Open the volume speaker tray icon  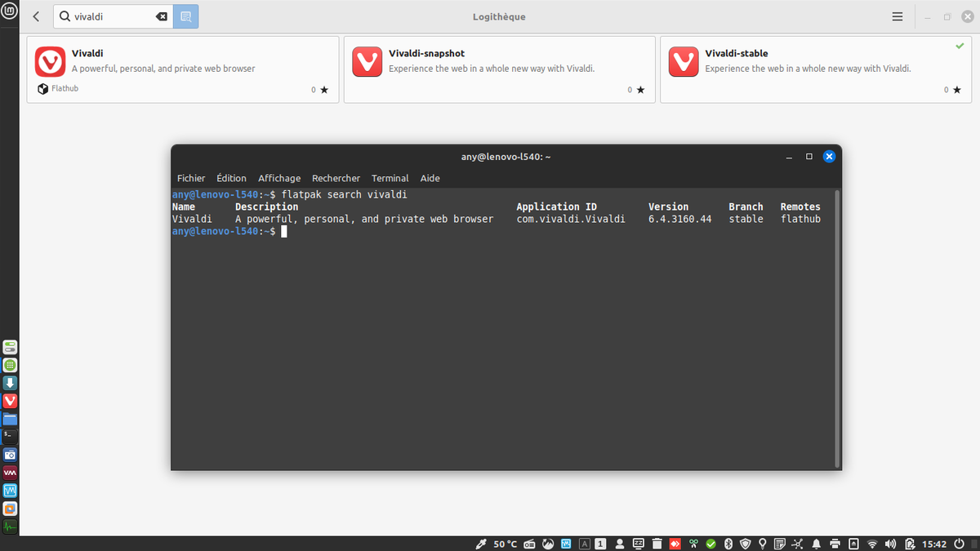click(x=890, y=544)
